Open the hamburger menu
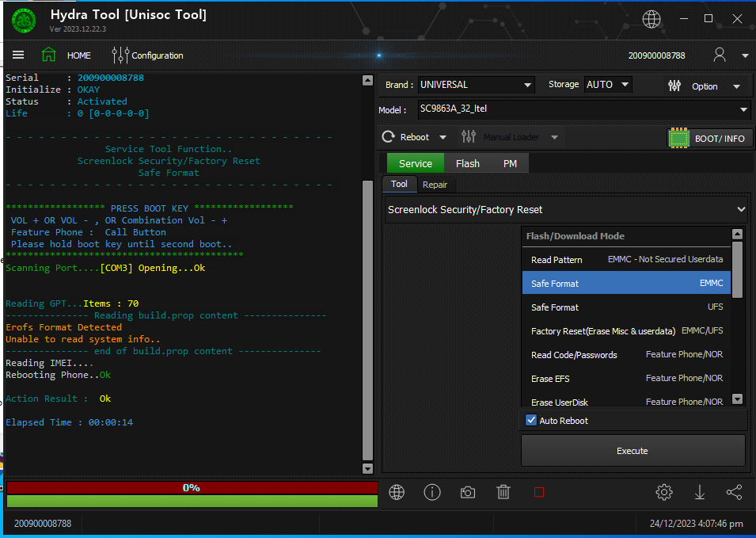This screenshot has height=538, width=756. 18,55
